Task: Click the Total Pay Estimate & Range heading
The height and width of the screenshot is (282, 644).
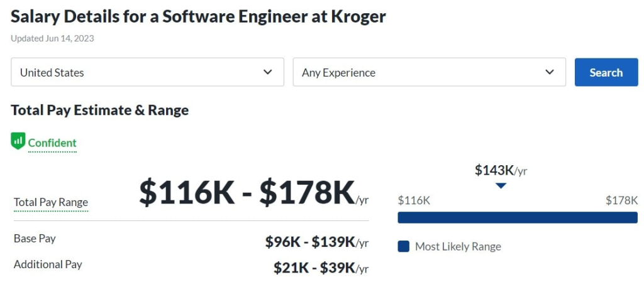Action: tap(99, 111)
